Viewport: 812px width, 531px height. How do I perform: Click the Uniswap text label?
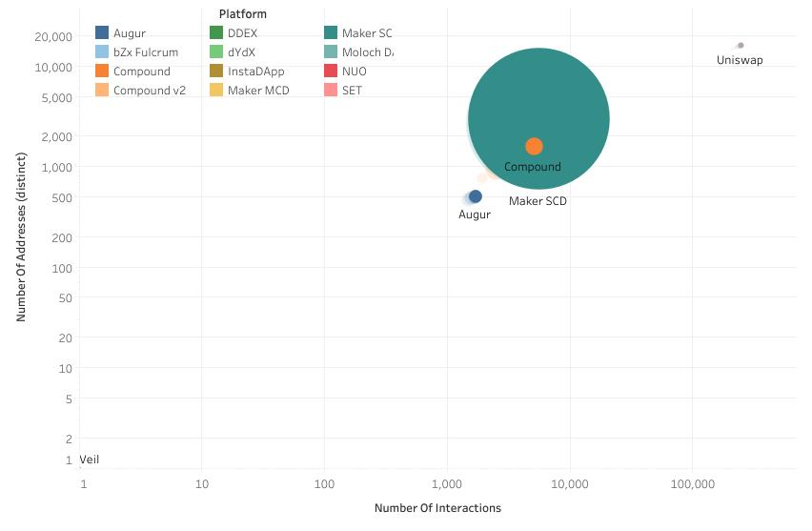click(x=740, y=61)
